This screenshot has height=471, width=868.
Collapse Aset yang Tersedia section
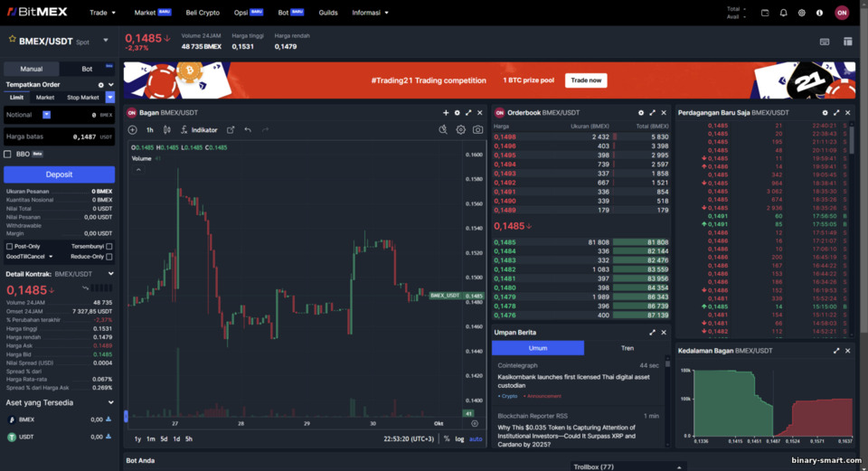coord(110,402)
